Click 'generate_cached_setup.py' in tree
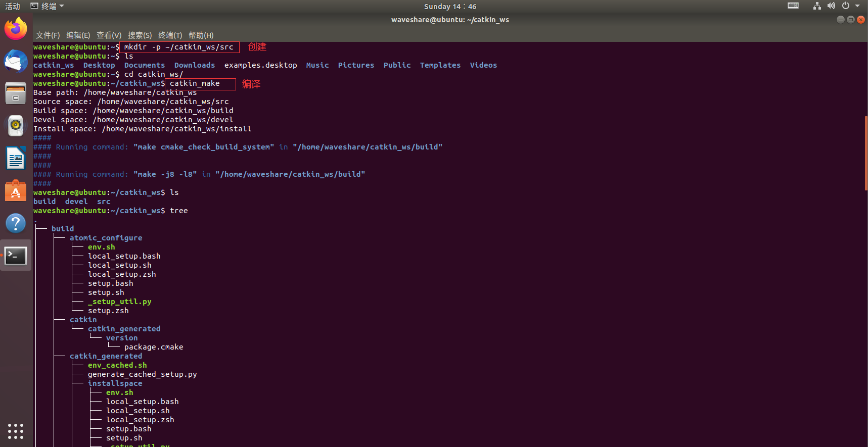 (143, 374)
